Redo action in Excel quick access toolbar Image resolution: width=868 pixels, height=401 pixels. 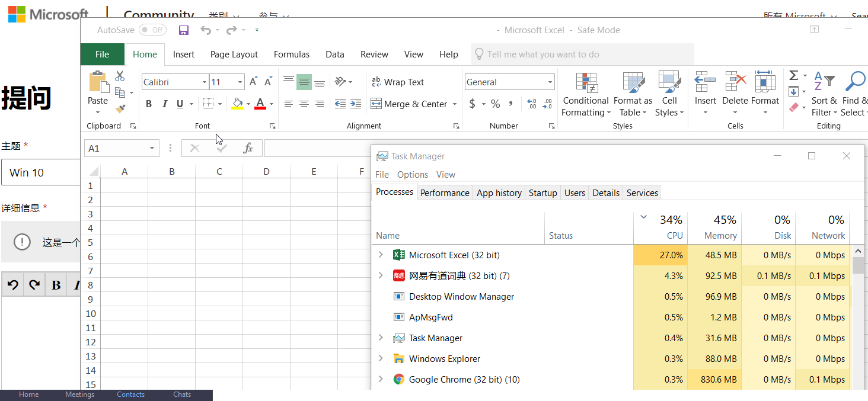[x=231, y=30]
